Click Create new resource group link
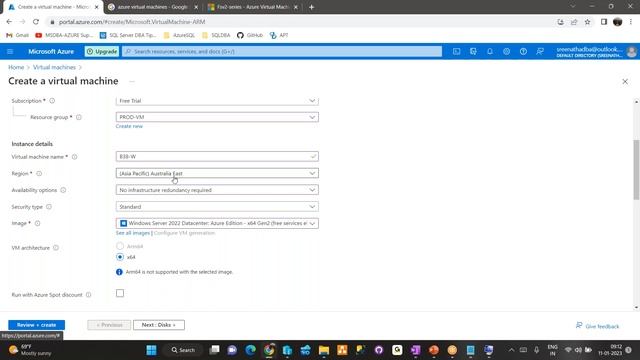640x360 pixels. [129, 126]
